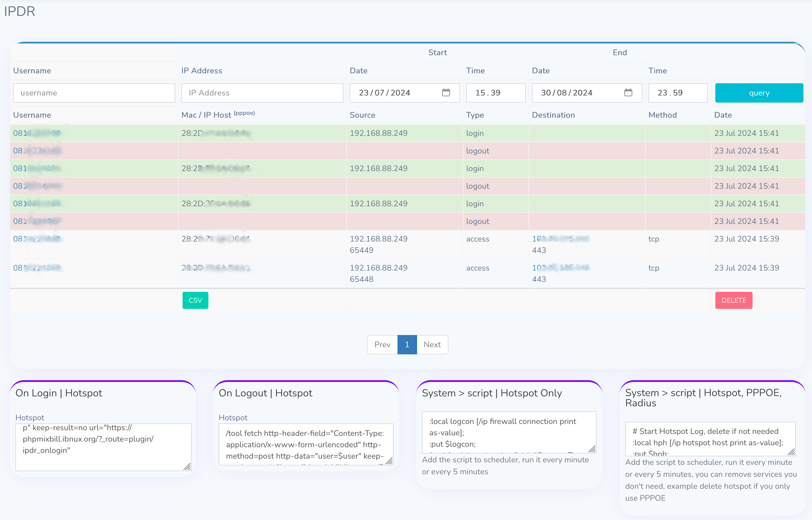
Task: Click the End Time field showing 23.59
Action: coord(677,93)
